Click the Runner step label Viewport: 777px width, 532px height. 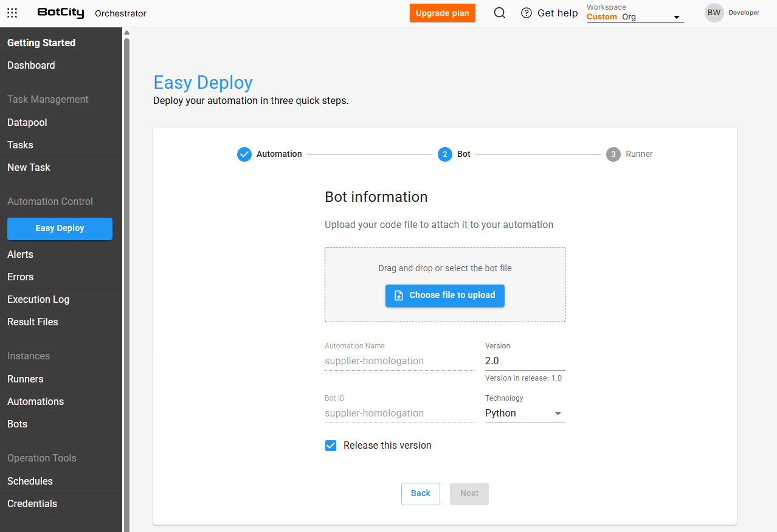[x=640, y=154]
